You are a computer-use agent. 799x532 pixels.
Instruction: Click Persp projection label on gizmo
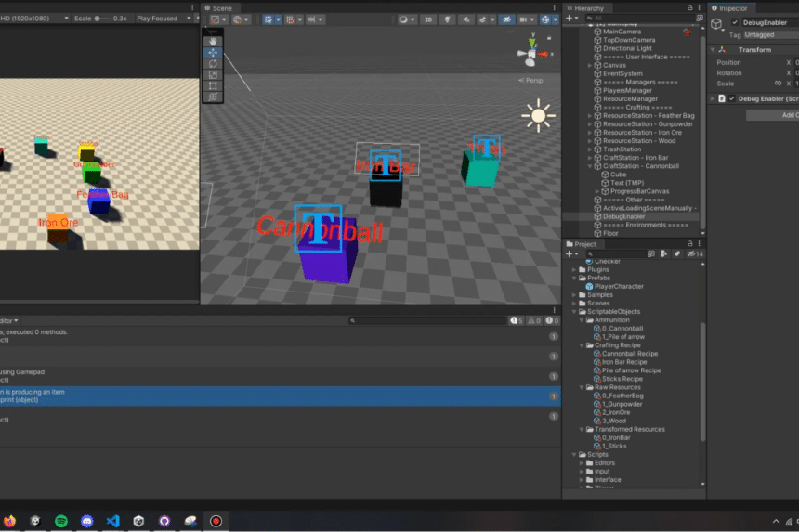pyautogui.click(x=531, y=81)
